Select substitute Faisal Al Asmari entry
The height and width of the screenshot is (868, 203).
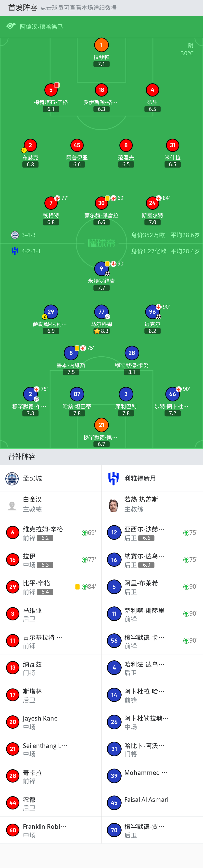coord(152,803)
